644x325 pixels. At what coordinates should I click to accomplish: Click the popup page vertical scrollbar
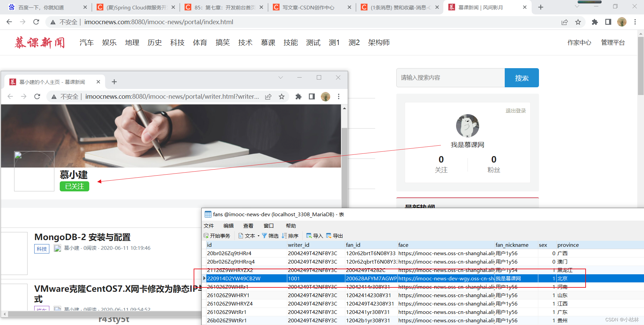pyautogui.click(x=344, y=168)
